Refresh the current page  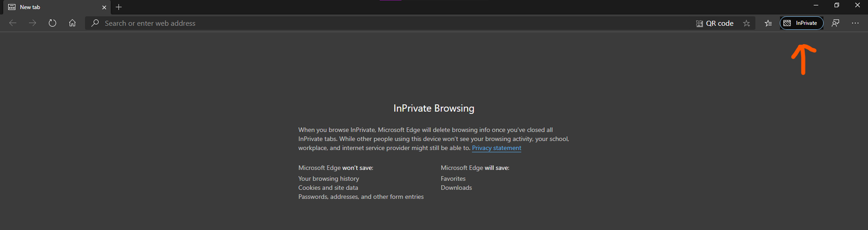point(52,23)
